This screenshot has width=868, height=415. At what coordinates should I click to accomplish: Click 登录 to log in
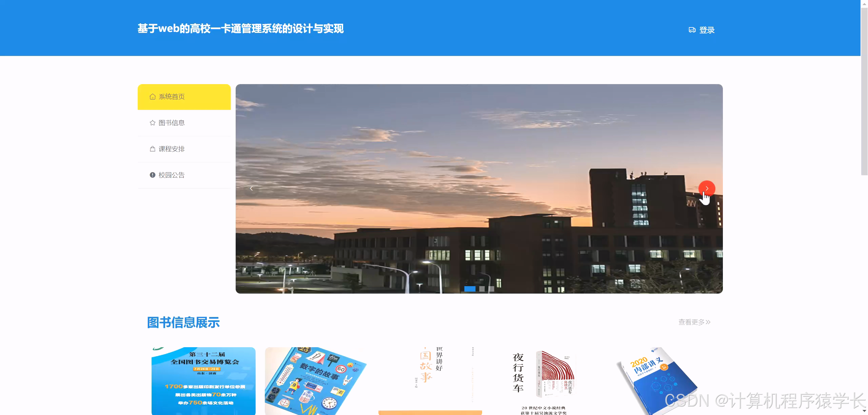coord(707,30)
